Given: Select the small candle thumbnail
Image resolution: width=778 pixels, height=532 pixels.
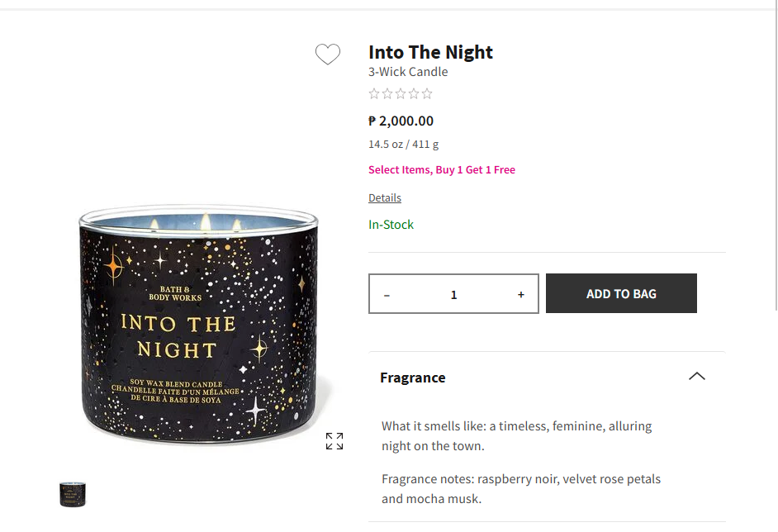Looking at the screenshot, I should click(x=73, y=494).
